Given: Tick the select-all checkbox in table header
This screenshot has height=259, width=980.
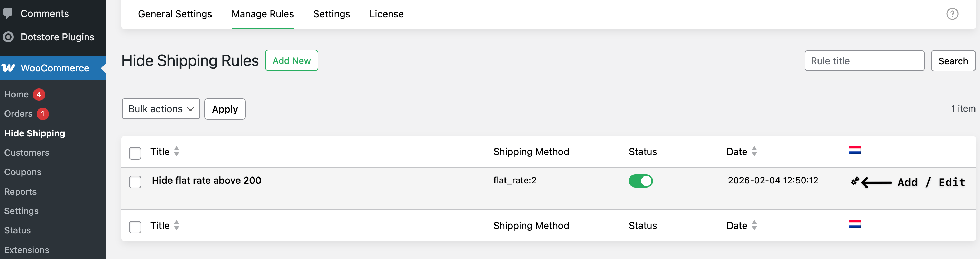Looking at the screenshot, I should (x=135, y=153).
